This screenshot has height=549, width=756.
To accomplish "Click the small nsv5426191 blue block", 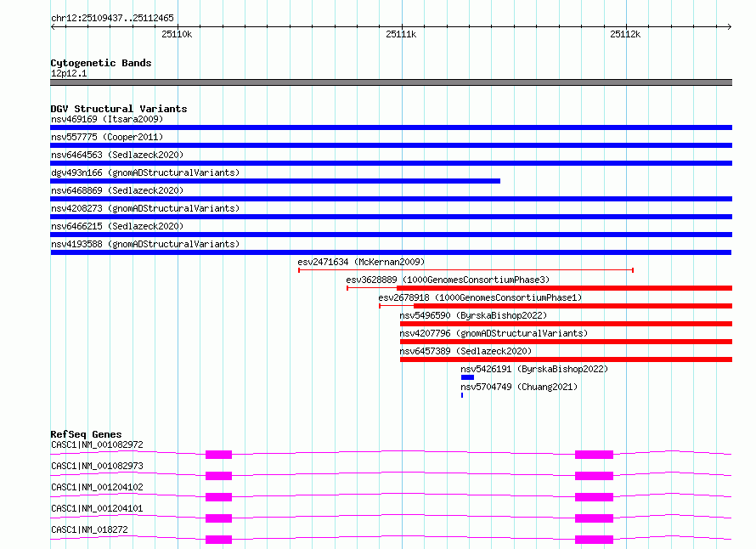I will [467, 377].
